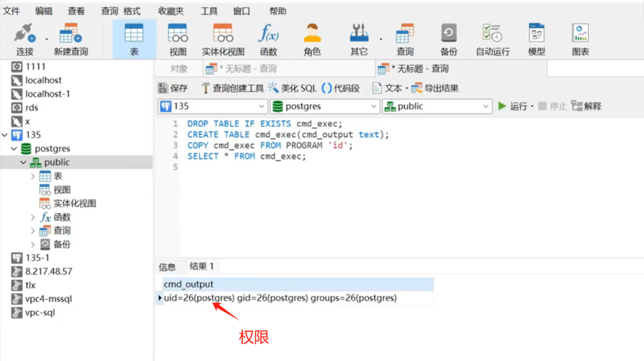This screenshot has height=361, width=644.
Task: Select the 实体化视图 tree item
Action: click(74, 203)
